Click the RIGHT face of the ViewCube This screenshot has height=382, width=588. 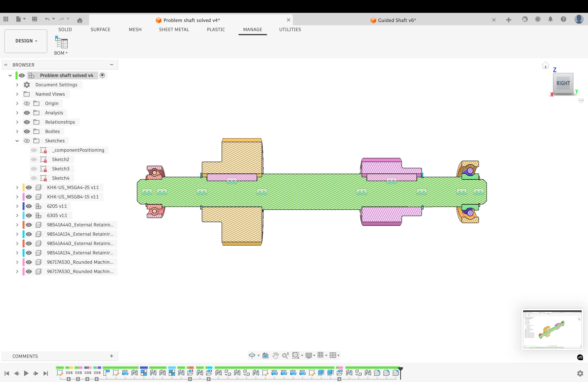click(563, 83)
